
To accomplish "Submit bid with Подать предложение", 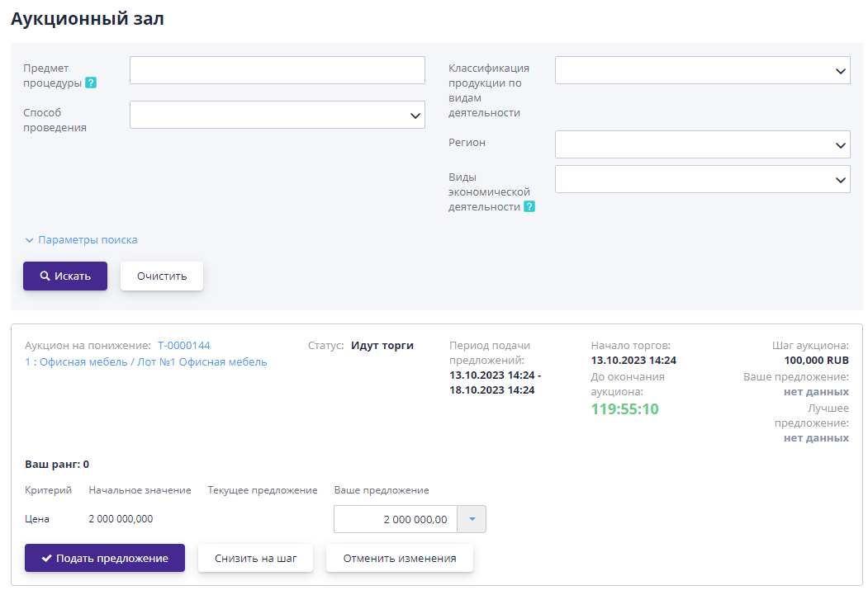I will click(x=105, y=558).
